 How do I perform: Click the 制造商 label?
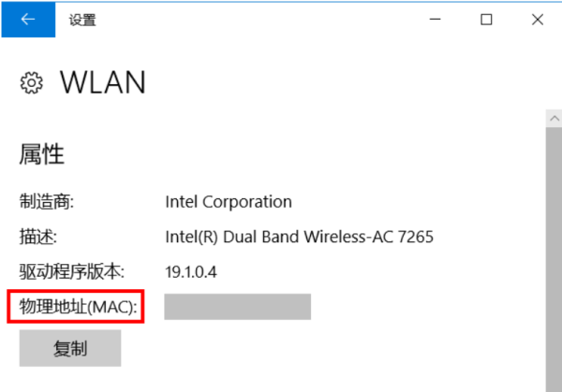click(47, 201)
